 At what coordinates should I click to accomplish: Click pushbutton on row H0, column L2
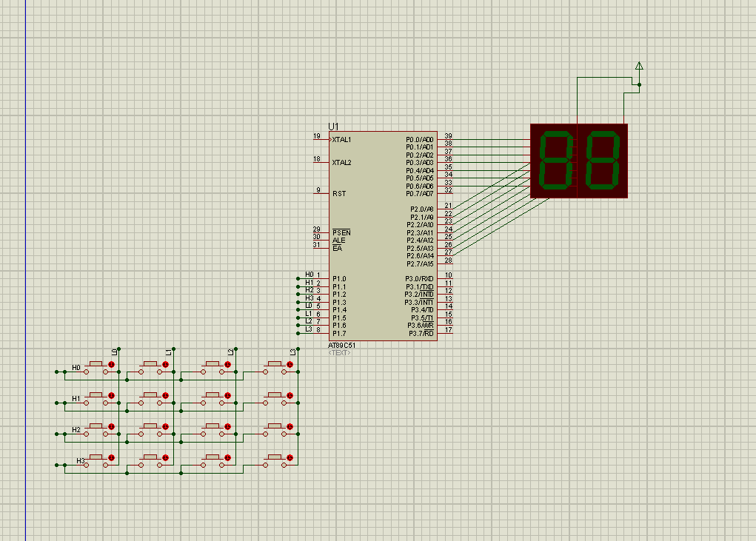click(x=213, y=367)
